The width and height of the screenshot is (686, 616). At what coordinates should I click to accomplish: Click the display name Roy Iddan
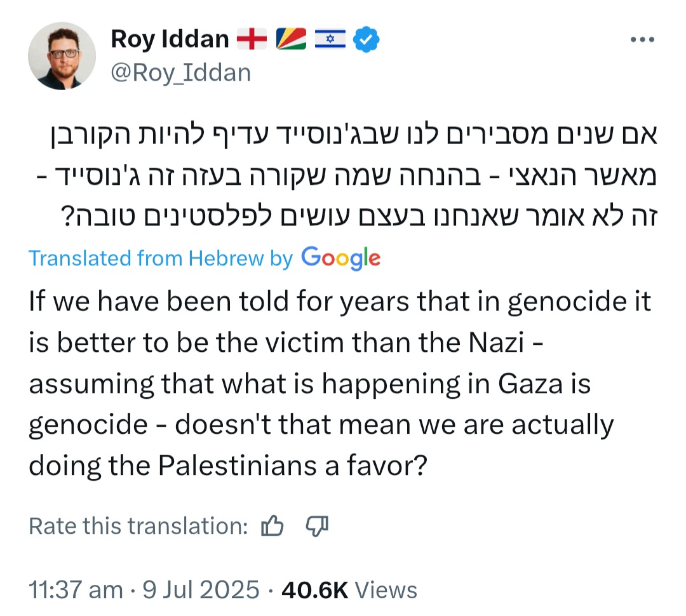tap(170, 40)
